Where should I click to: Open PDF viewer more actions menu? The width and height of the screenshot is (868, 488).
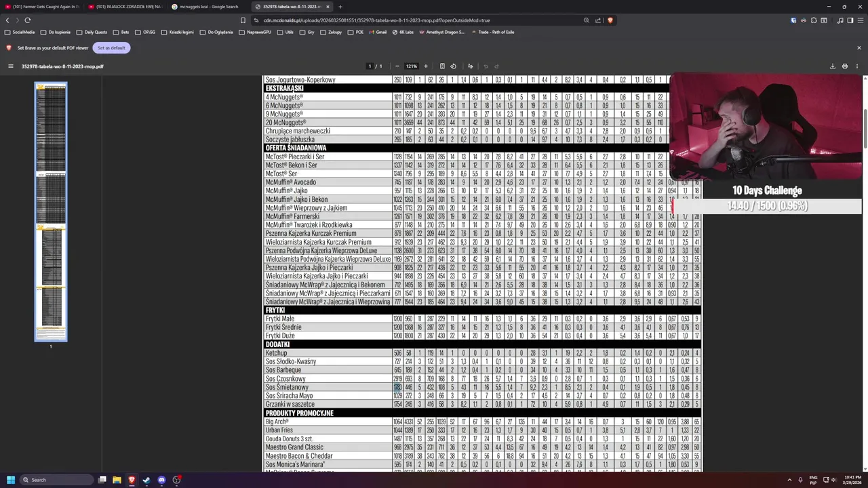click(857, 66)
